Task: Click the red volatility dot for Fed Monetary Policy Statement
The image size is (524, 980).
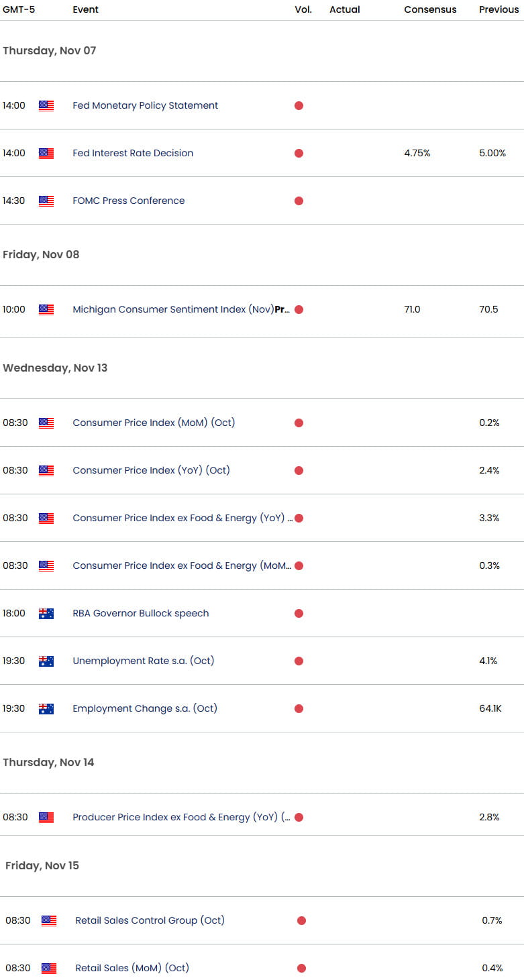Action: coord(299,105)
